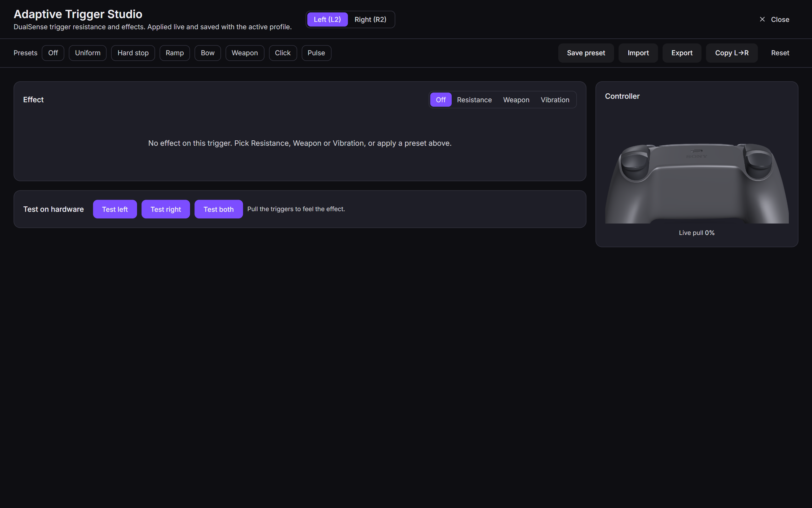This screenshot has height=508, width=812.
Task: Switch to the Right (R2) trigger
Action: coord(370,19)
